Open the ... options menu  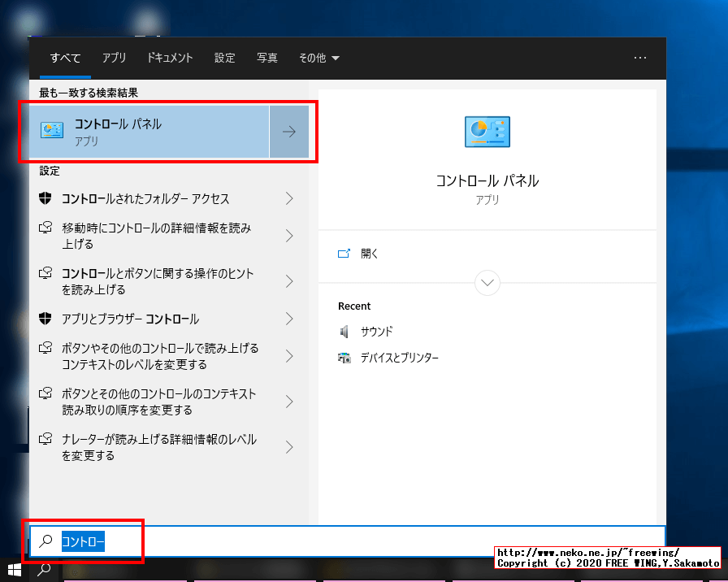tap(640, 58)
